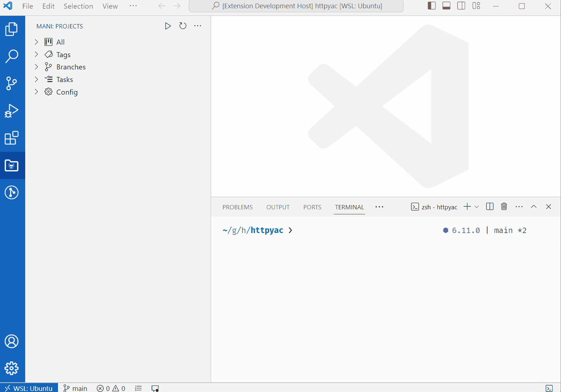Screen dimensions: 561x392
Task: Select the Branches item label
Action: pyautogui.click(x=71, y=67)
